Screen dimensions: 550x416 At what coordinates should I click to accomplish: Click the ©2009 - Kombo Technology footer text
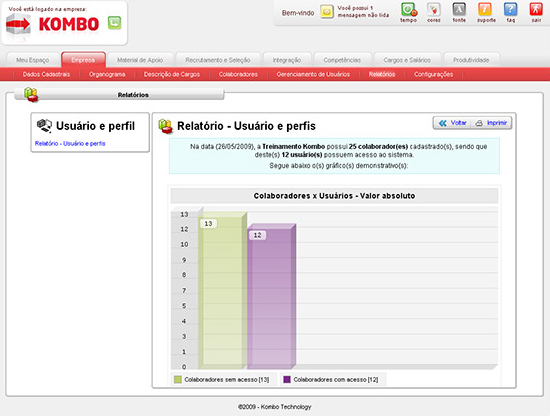click(274, 407)
